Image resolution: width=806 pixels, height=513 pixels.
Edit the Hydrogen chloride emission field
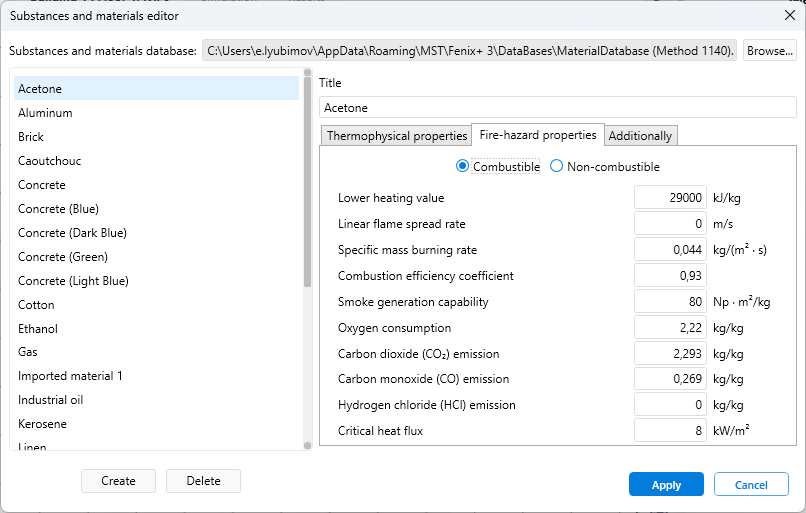point(670,405)
